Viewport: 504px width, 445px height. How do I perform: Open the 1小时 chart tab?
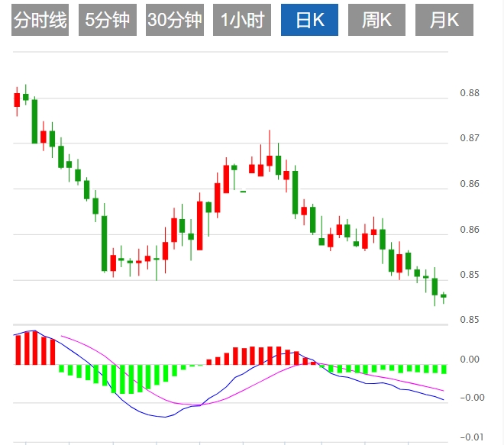coord(242,20)
